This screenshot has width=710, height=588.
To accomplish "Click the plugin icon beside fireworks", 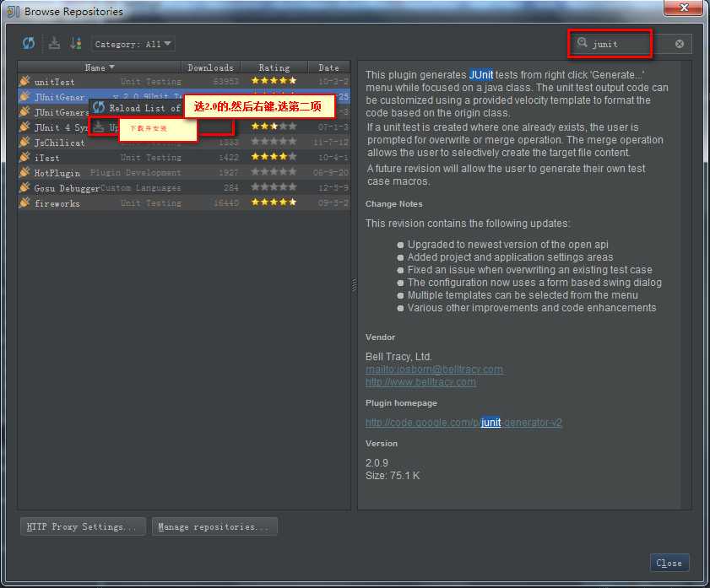I will tap(24, 202).
